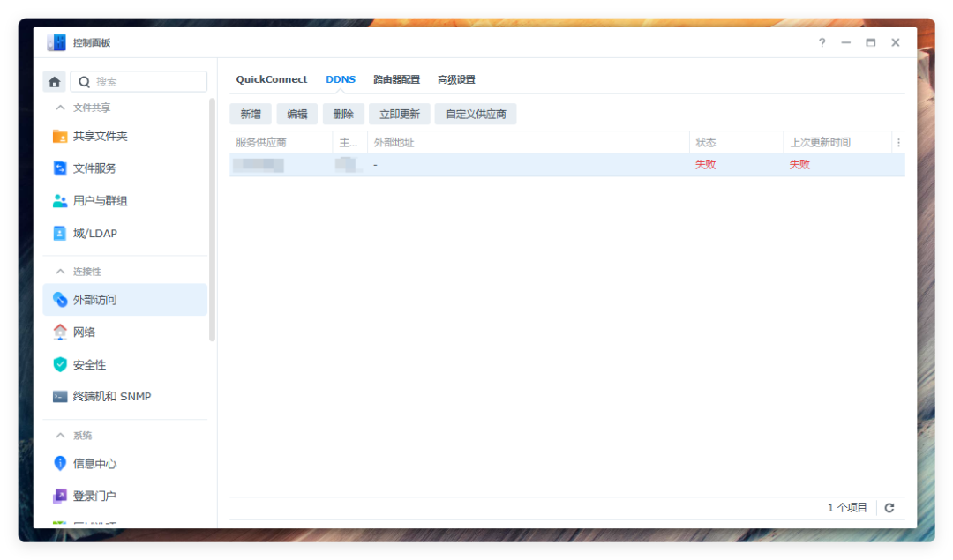Viewport: 953px width, 560px height.
Task: Click the Control Panel app icon in title bar
Action: pos(56,42)
